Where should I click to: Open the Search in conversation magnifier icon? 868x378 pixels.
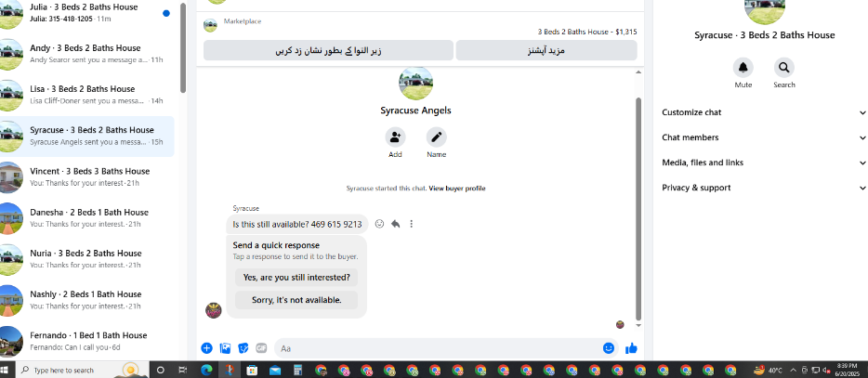point(783,68)
